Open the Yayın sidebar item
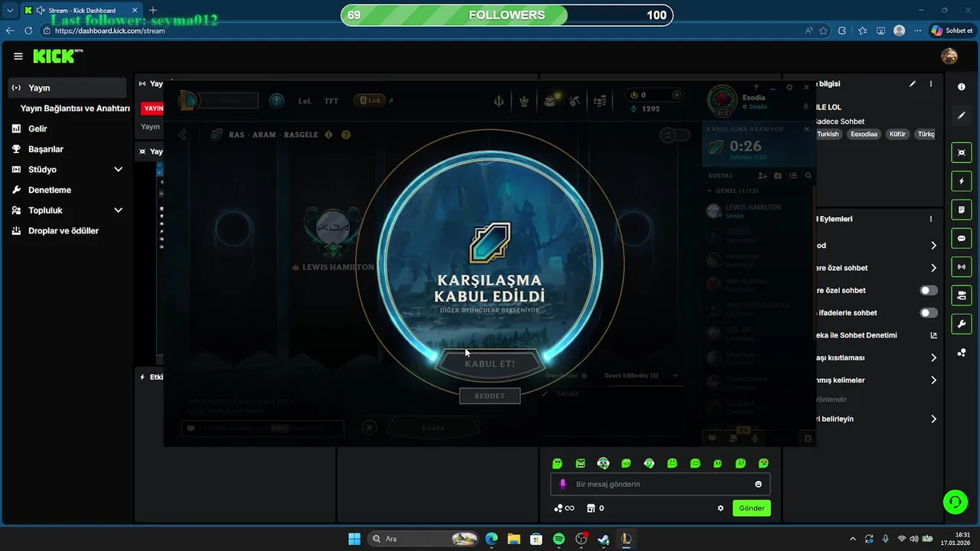The image size is (980, 551). 67,88
